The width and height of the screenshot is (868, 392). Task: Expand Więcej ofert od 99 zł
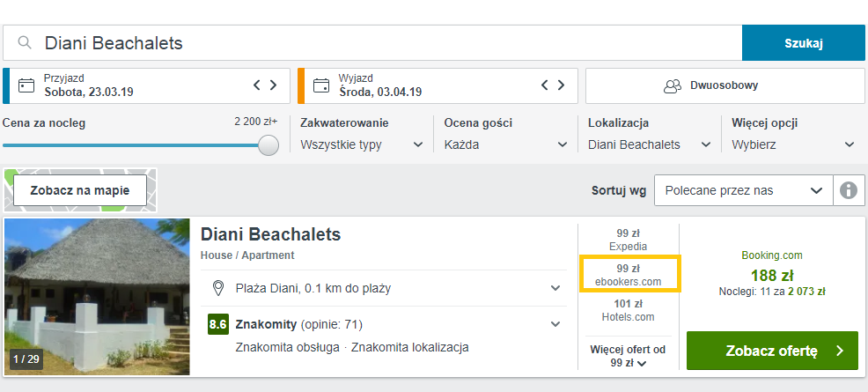(628, 356)
